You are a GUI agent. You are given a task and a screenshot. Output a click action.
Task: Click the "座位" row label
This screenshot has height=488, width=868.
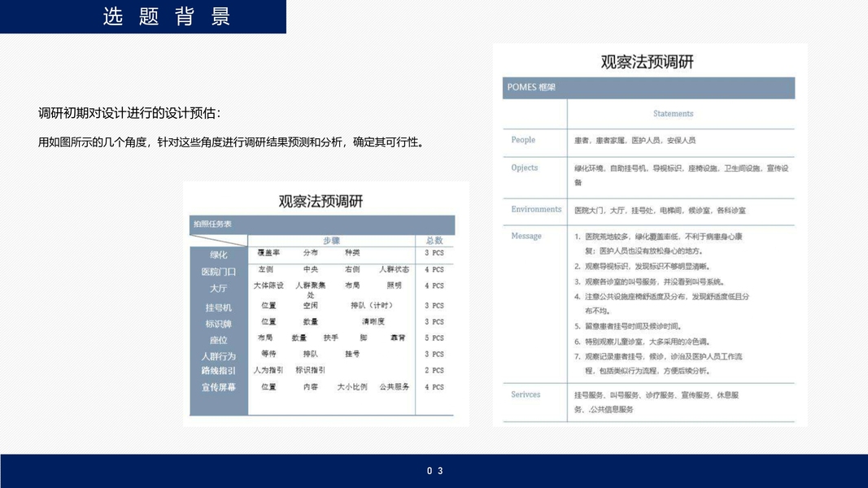click(x=219, y=340)
